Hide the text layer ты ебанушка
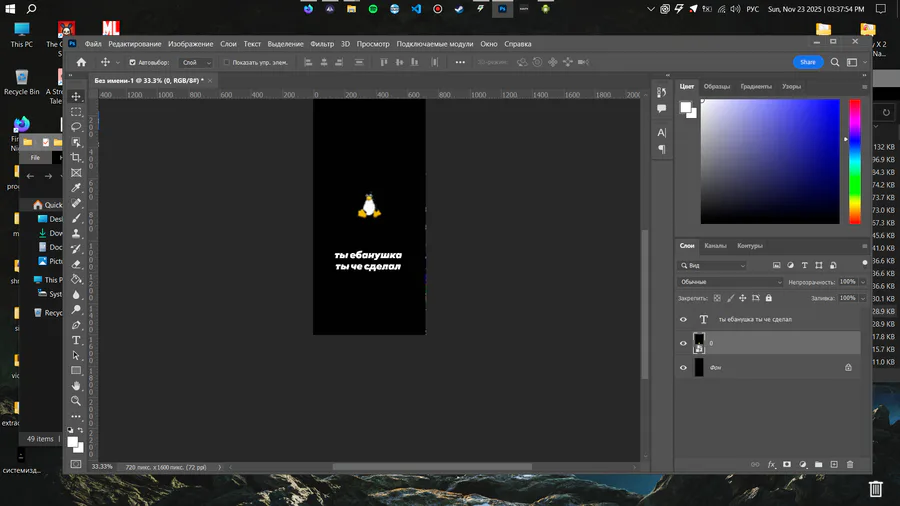Viewport: 900px width, 506px height. (x=683, y=320)
